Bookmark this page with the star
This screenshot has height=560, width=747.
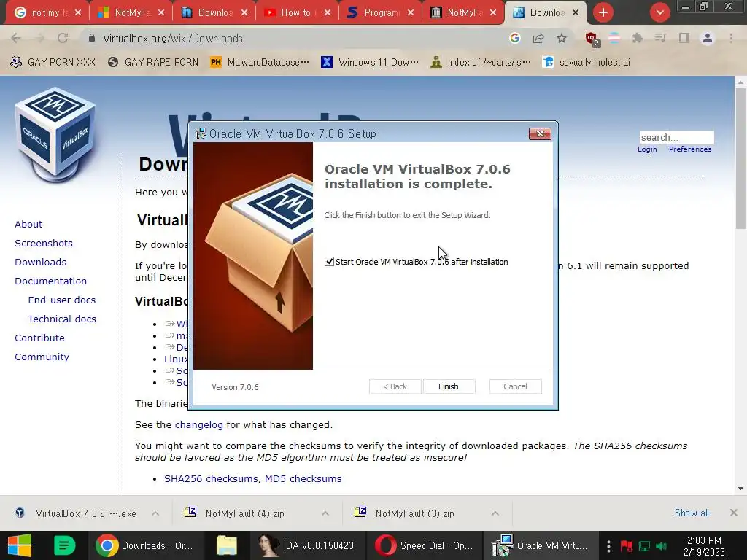(562, 38)
